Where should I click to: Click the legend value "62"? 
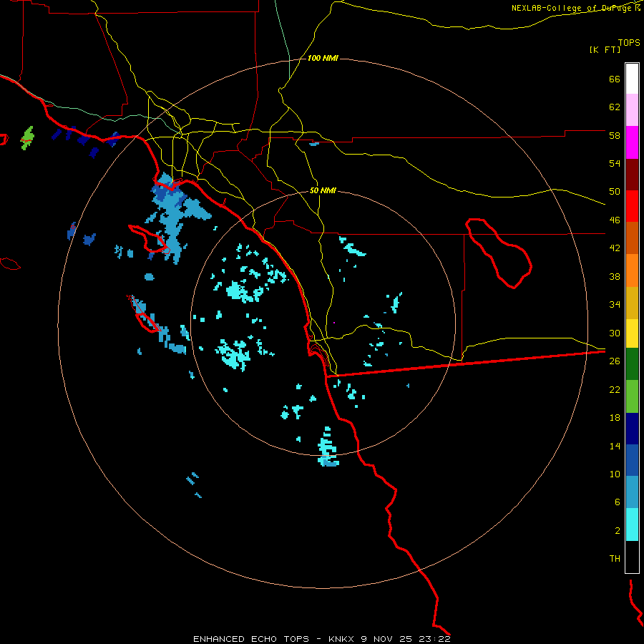coord(615,107)
